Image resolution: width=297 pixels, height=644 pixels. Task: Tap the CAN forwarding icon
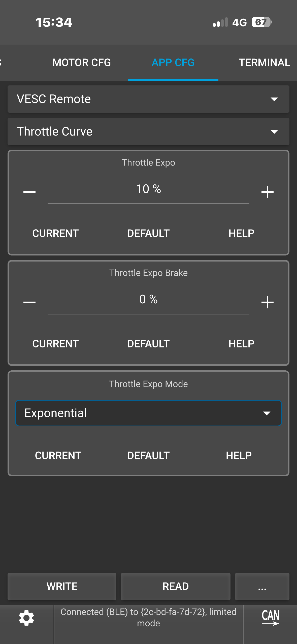click(270, 618)
